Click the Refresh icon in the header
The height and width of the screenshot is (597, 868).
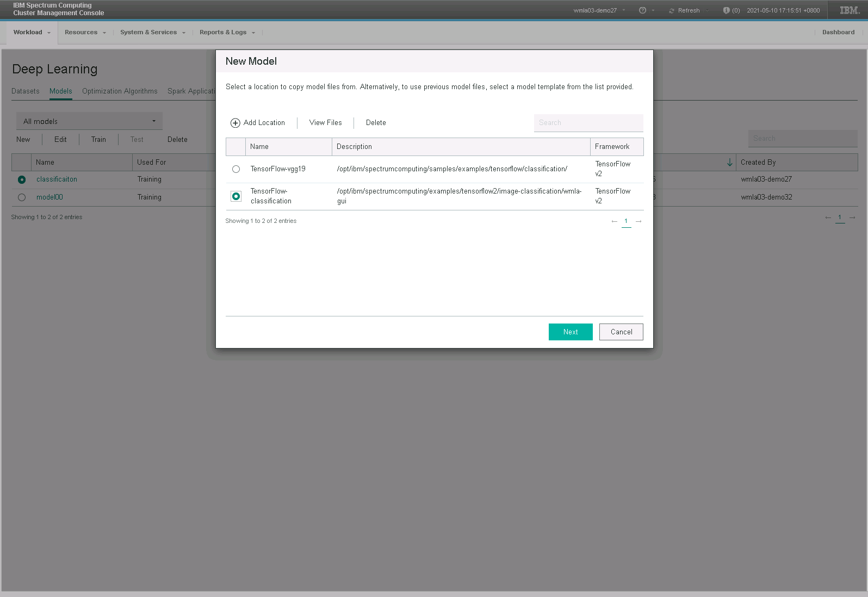pyautogui.click(x=672, y=10)
